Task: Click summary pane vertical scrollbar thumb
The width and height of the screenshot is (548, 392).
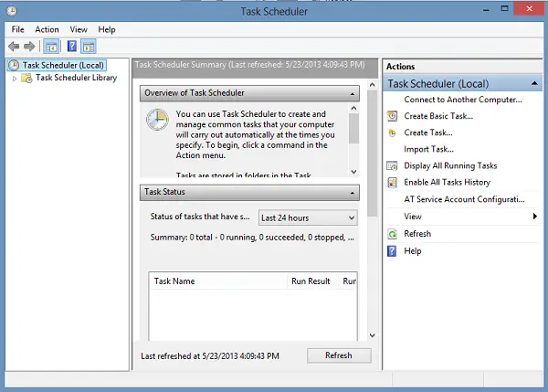Action: 373,154
